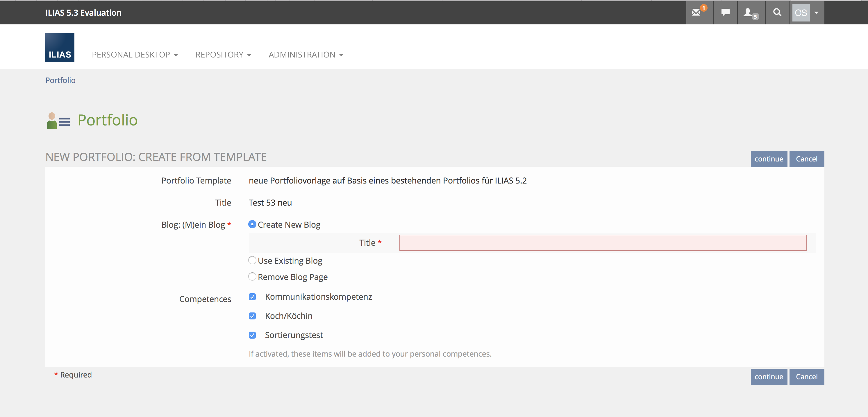Image resolution: width=868 pixels, height=417 pixels.
Task: Toggle the Sortierungstest checkbox
Action: point(252,335)
